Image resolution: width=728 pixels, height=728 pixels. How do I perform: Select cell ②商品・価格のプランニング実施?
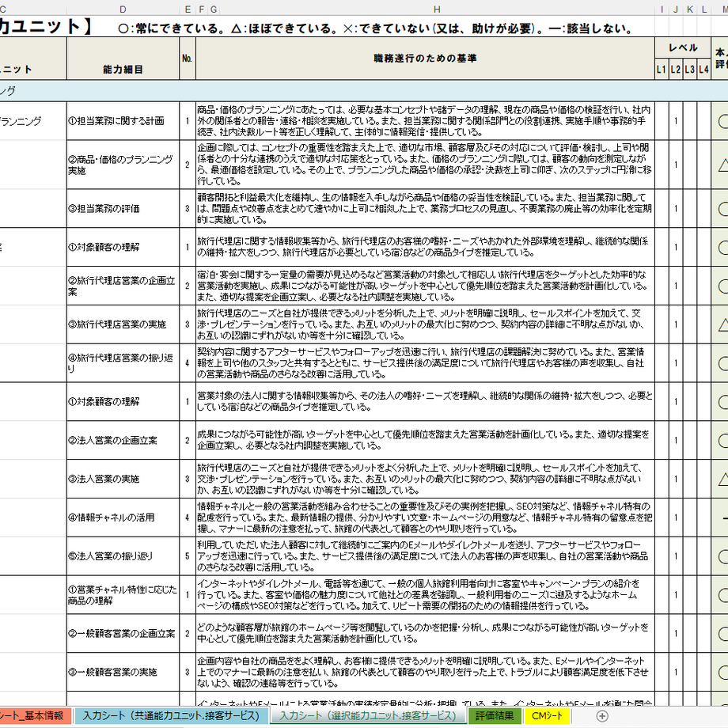click(x=123, y=165)
